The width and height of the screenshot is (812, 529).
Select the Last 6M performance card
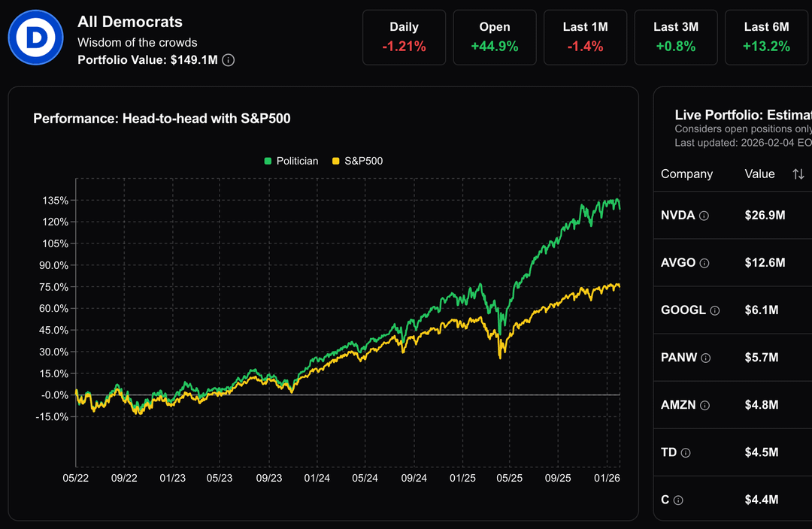(766, 37)
